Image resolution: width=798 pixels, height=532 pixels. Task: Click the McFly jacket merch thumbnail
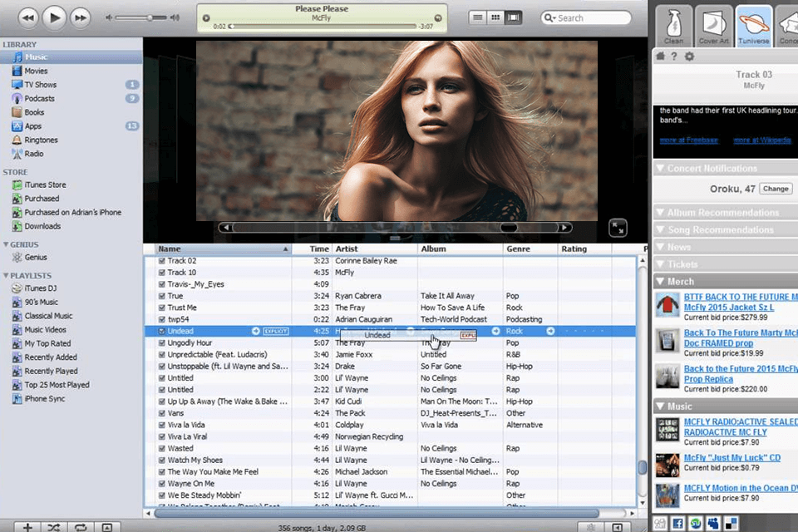[667, 305]
